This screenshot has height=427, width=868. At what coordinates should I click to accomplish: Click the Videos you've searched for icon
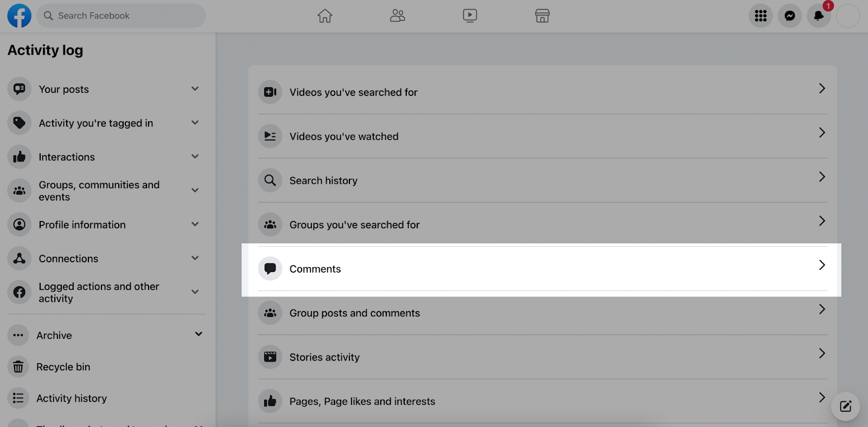point(270,92)
